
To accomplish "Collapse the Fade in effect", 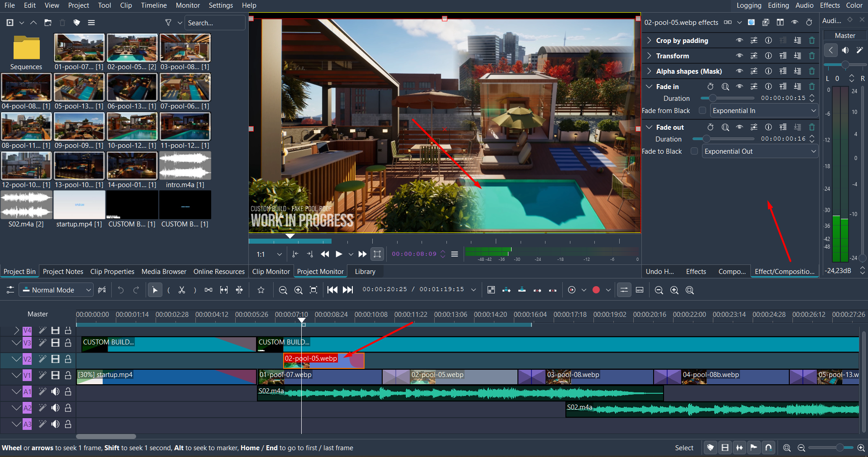I will point(649,86).
